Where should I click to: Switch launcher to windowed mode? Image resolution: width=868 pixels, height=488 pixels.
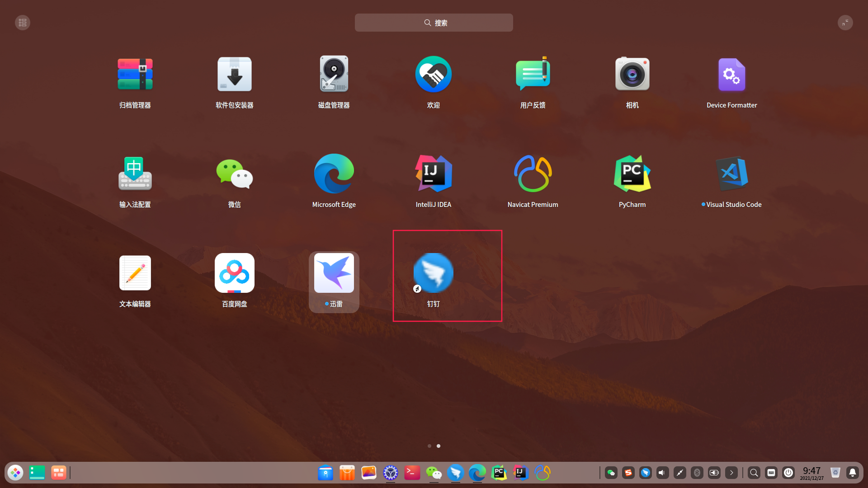(x=845, y=23)
